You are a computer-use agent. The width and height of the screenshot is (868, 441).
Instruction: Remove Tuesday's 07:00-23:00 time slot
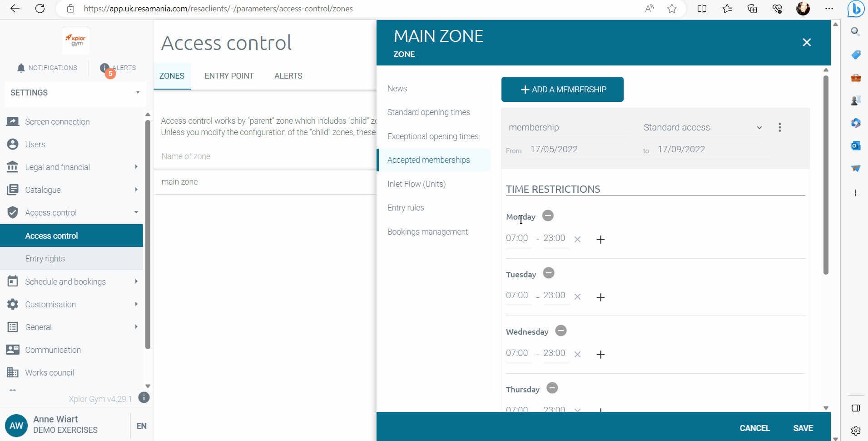pos(577,297)
